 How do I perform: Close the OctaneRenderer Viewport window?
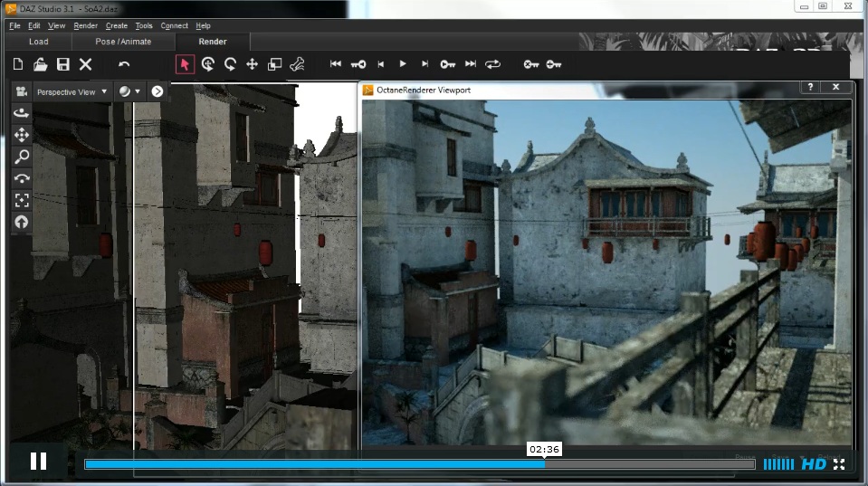pos(836,87)
